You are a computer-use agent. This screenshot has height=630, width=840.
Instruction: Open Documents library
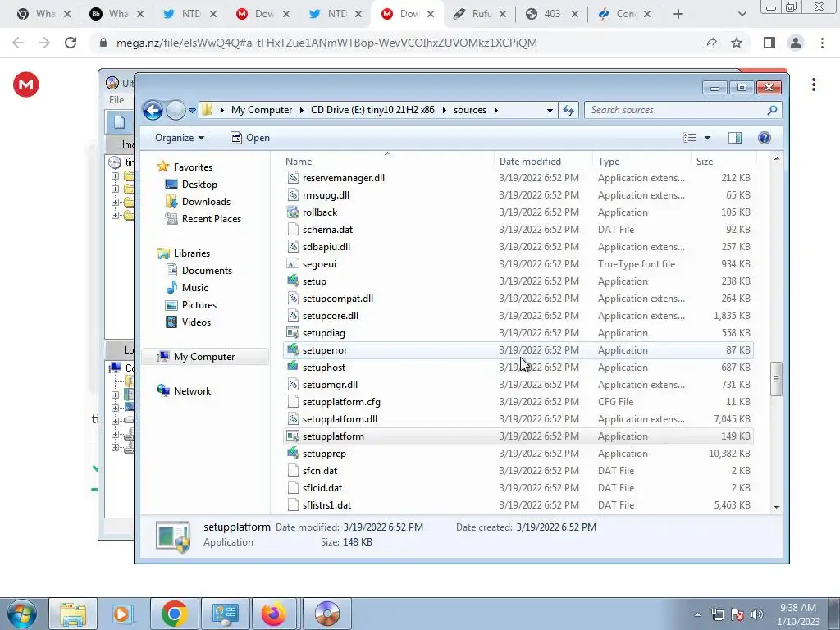pyautogui.click(x=199, y=271)
